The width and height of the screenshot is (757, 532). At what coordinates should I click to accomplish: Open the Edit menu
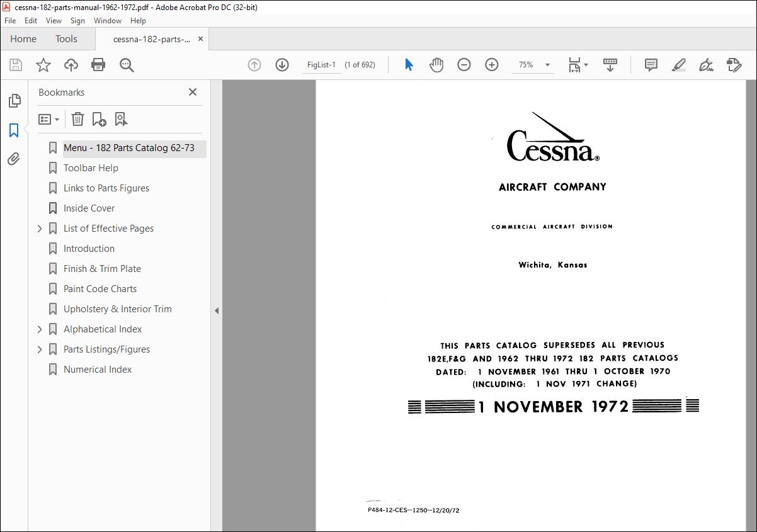pos(31,21)
